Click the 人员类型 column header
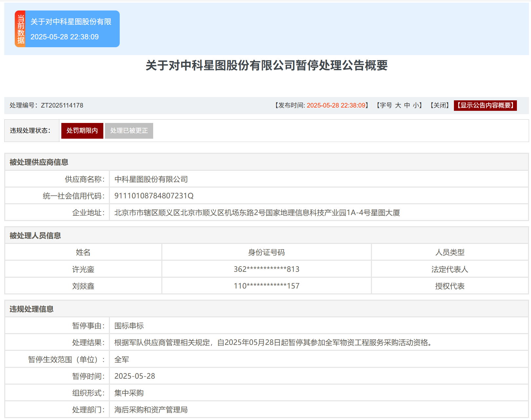This screenshot has height=420, width=531. point(450,252)
